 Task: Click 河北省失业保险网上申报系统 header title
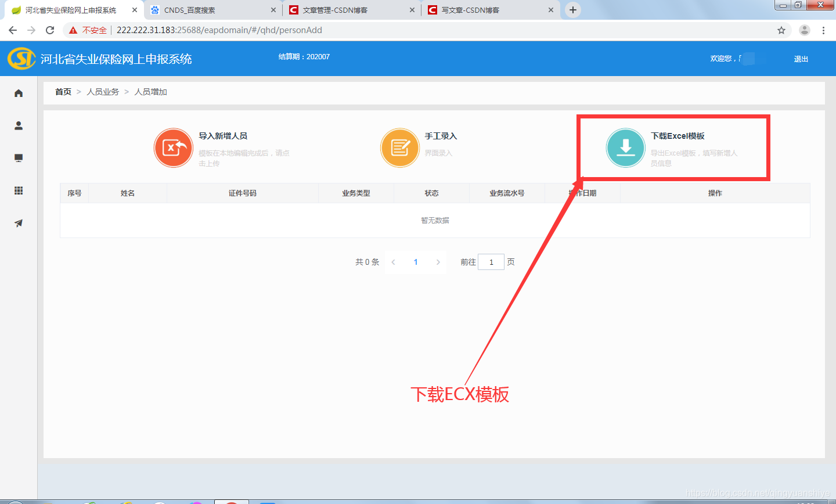pyautogui.click(x=116, y=59)
